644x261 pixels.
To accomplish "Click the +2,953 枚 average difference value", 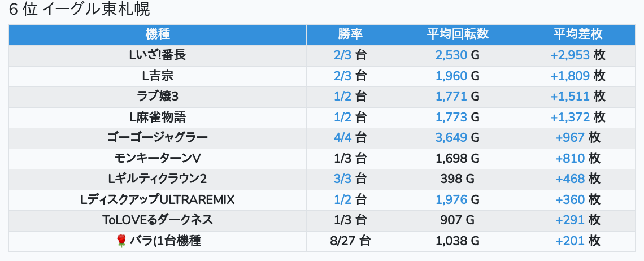I will pyautogui.click(x=578, y=55).
